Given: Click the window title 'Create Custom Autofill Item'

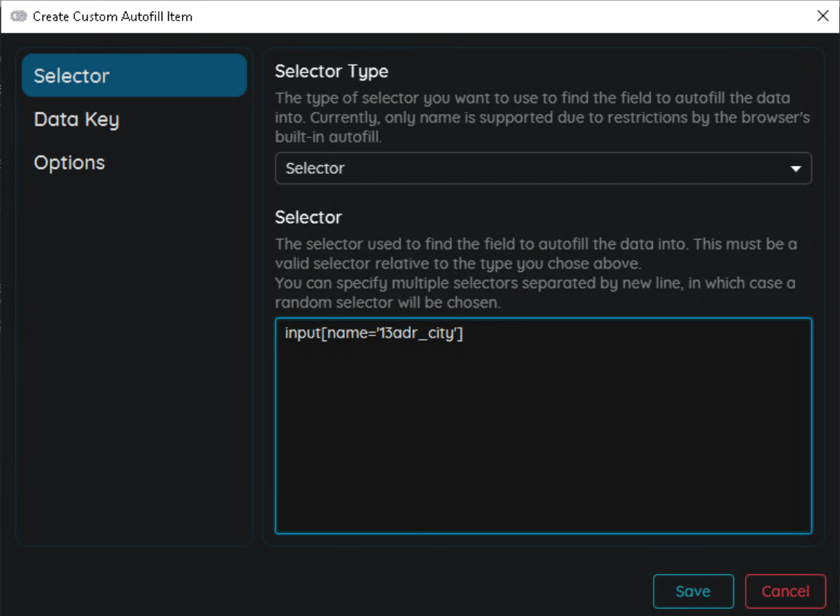Looking at the screenshot, I should (113, 16).
